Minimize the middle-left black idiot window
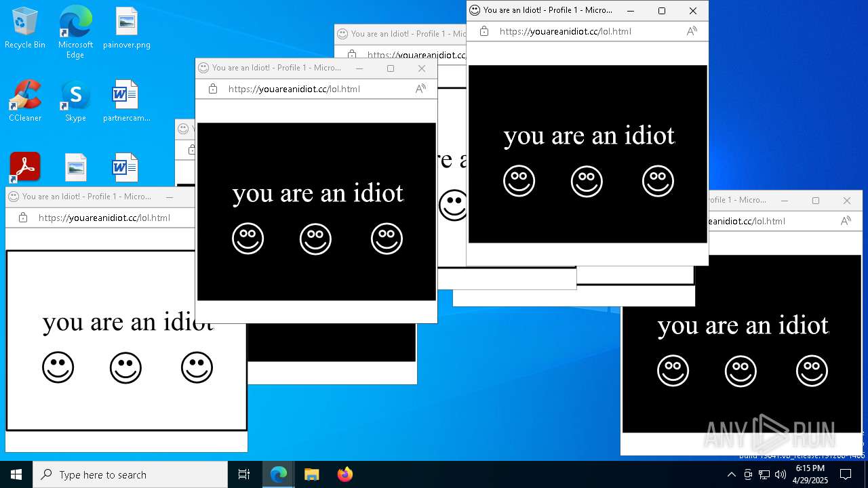Screen dimensions: 868x488 click(359, 68)
